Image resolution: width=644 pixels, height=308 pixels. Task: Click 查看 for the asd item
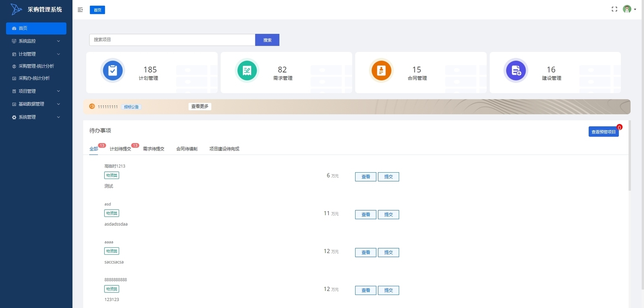point(366,215)
